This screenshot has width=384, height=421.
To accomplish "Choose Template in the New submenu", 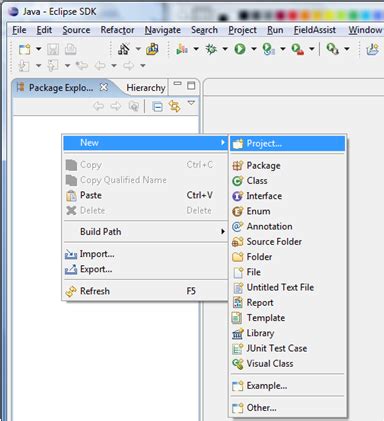I will 288,318.
